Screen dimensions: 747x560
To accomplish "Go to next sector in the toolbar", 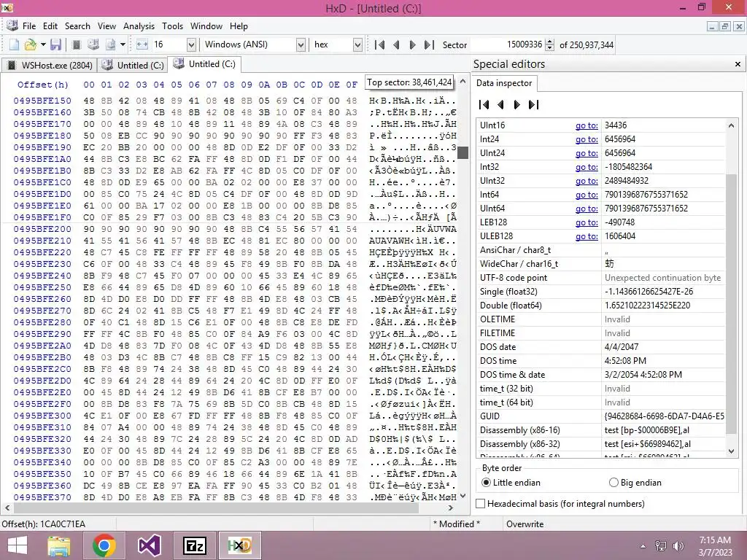I will 413,44.
